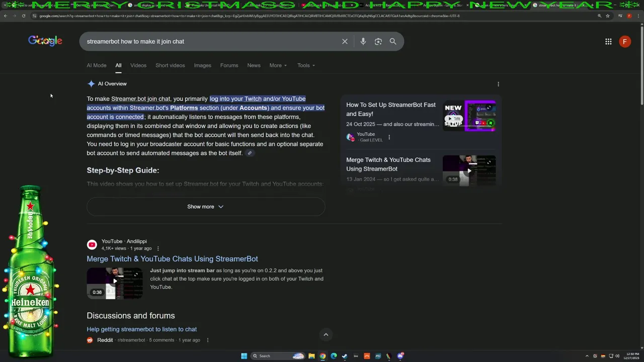Switch to Forums tab
This screenshot has width=644, height=362.
(229, 65)
